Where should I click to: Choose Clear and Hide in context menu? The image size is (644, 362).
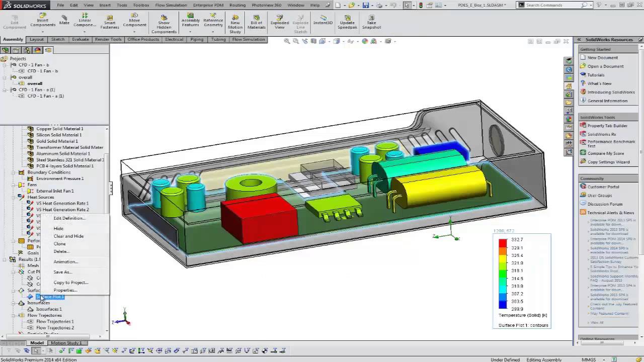[x=69, y=236]
